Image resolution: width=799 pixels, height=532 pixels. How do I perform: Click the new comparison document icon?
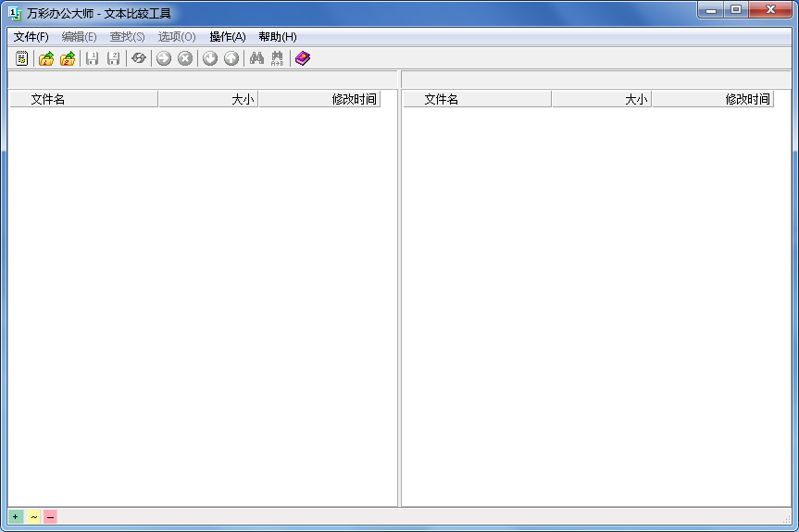22,58
